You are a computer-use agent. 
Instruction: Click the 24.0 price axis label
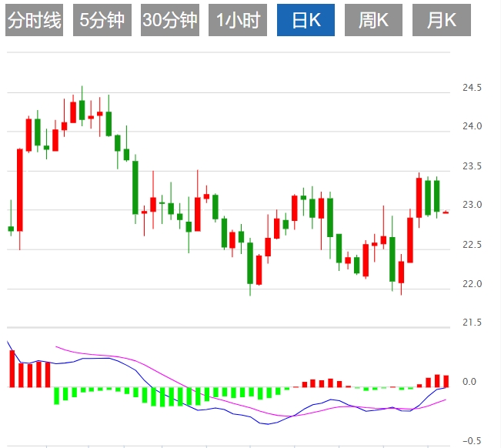(x=472, y=126)
